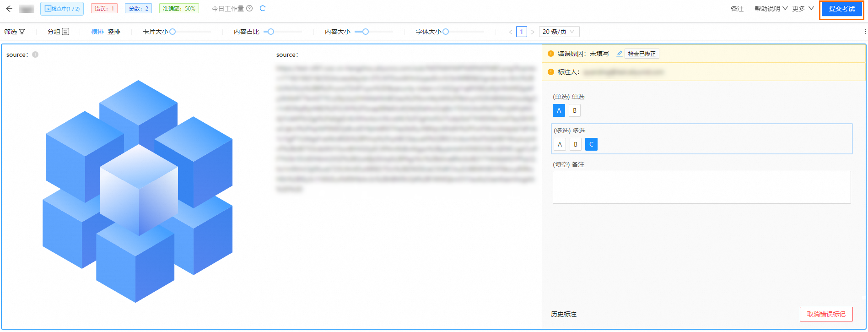Expand the 帮助说明 dropdown
The height and width of the screenshot is (332, 868).
(x=771, y=9)
